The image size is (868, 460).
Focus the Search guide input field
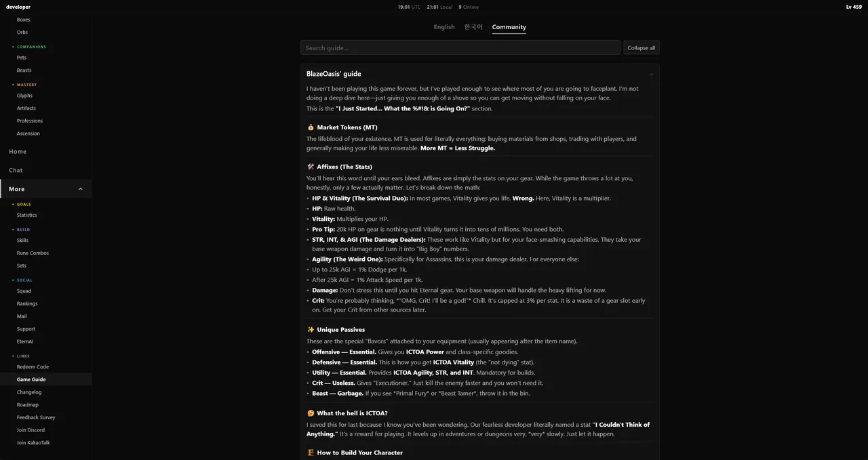[x=460, y=47]
